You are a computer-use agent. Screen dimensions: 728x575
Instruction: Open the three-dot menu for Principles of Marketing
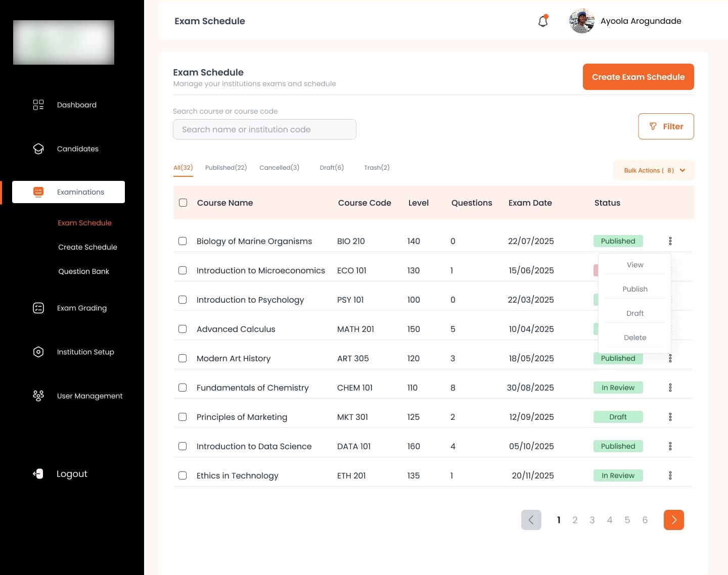click(670, 417)
